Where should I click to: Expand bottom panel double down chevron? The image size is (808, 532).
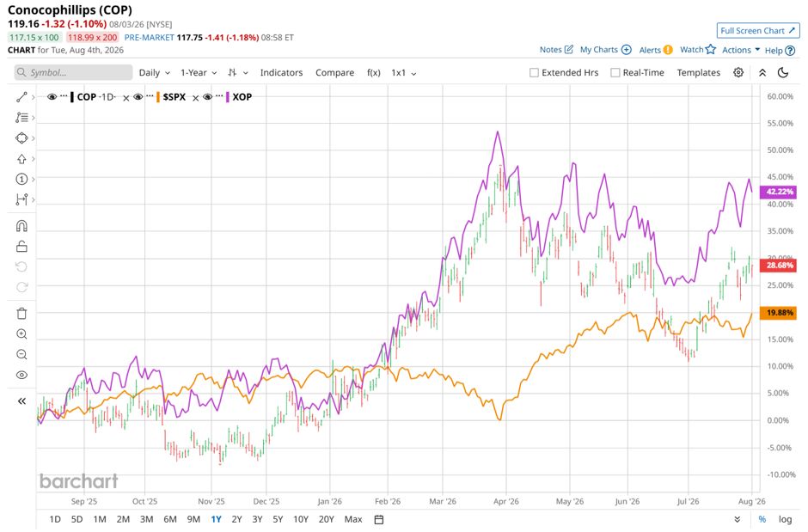(x=738, y=520)
